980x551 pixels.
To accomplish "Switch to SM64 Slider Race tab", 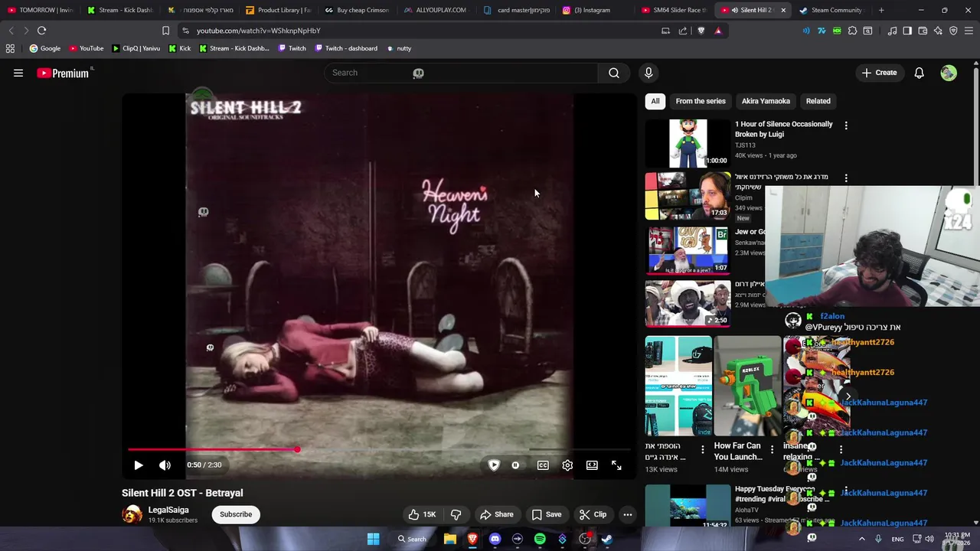I will pyautogui.click(x=674, y=10).
